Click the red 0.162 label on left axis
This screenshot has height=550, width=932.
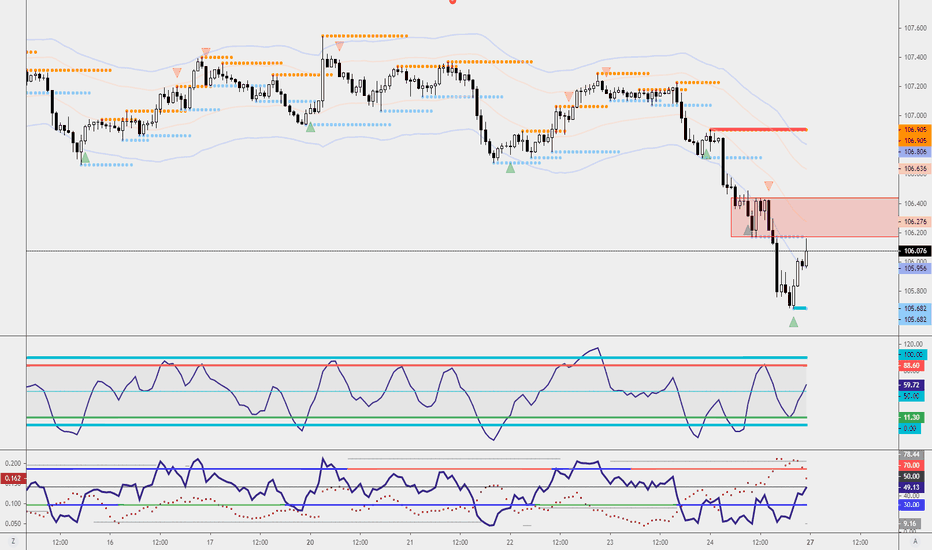[x=12, y=478]
